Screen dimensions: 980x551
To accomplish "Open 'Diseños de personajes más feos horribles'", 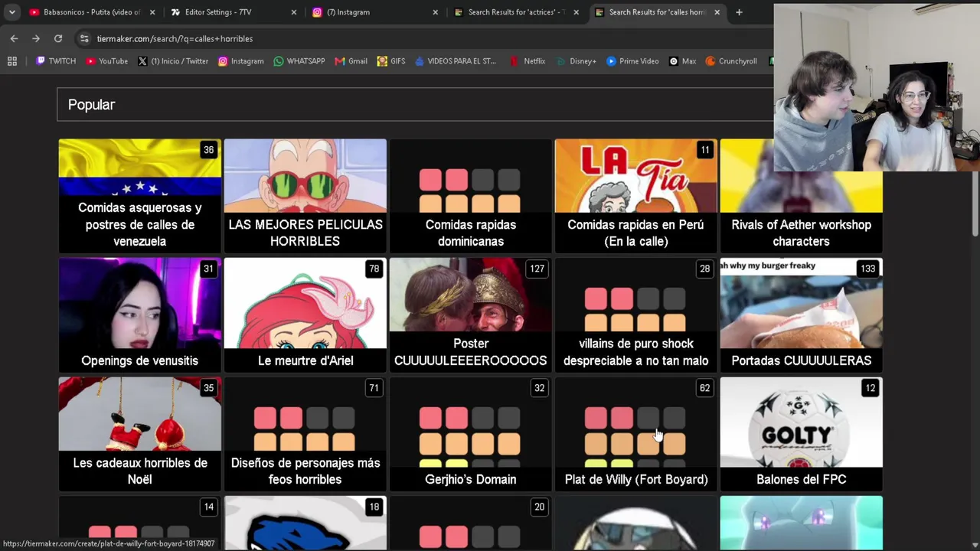I will [305, 434].
